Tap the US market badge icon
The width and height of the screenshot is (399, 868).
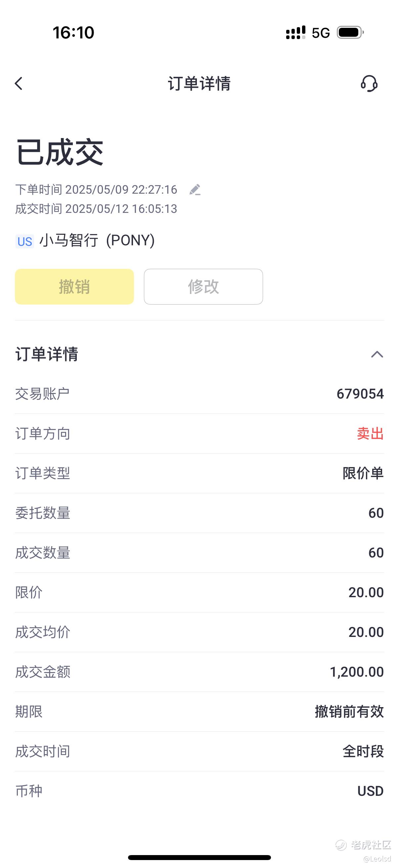(x=24, y=242)
